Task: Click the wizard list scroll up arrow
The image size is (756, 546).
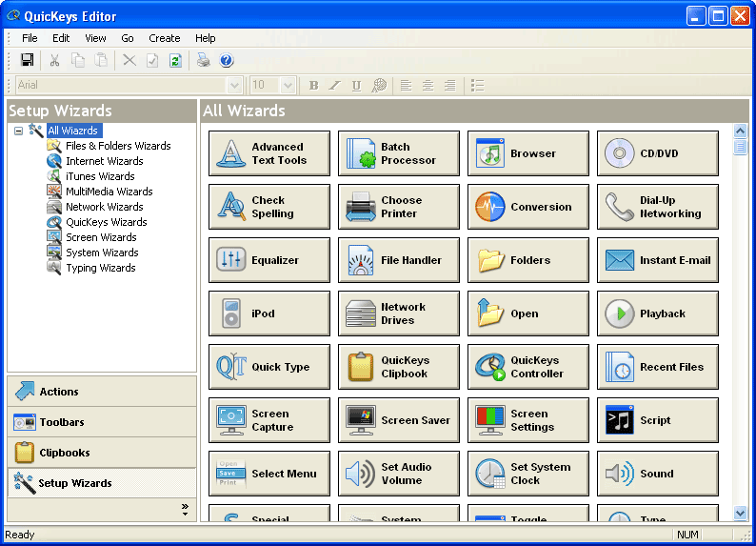Action: tap(740, 131)
